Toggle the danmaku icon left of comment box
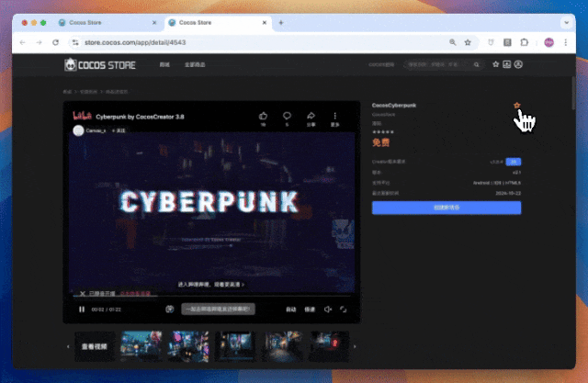The width and height of the screenshot is (588, 383). (169, 310)
